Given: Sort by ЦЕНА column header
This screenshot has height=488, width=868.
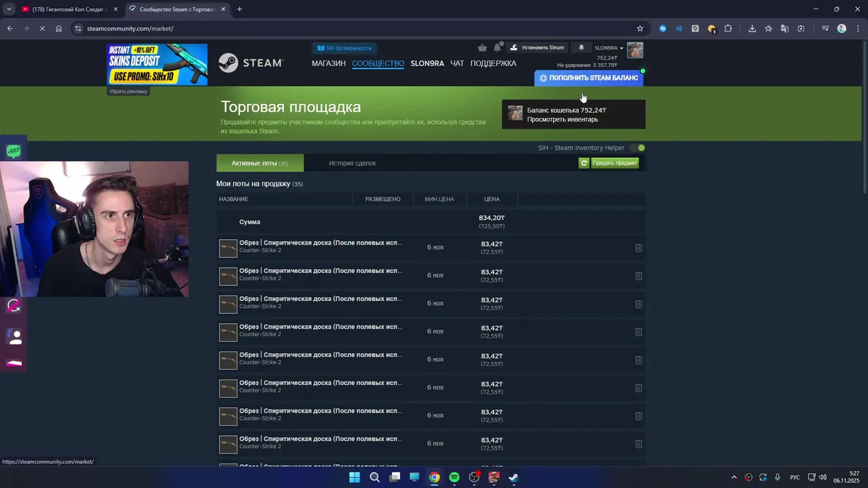Looking at the screenshot, I should pyautogui.click(x=492, y=199).
